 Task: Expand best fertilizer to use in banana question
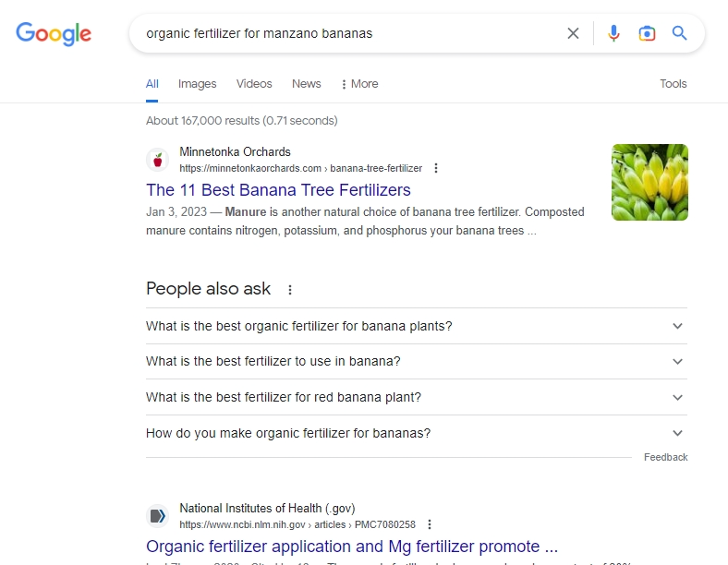coord(417,361)
